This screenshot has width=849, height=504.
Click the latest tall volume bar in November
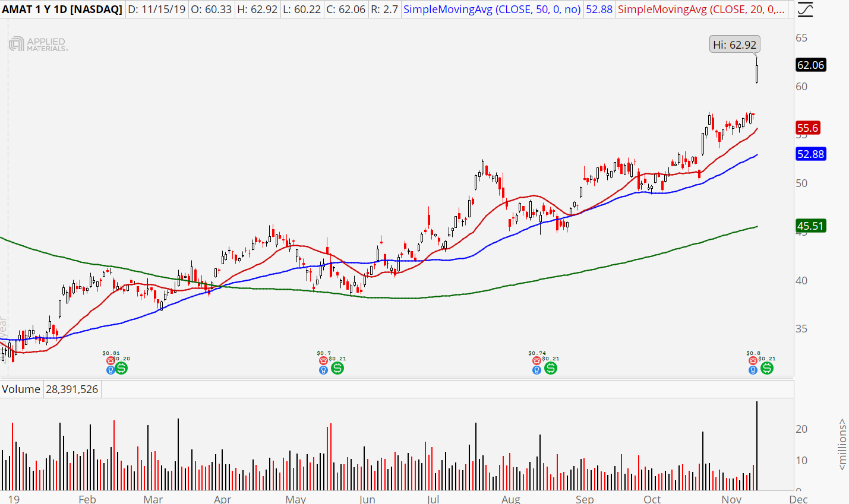pos(757,446)
